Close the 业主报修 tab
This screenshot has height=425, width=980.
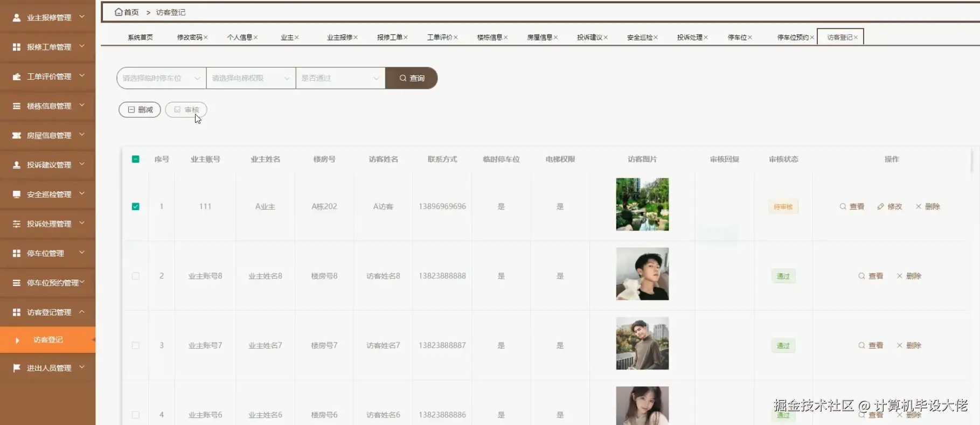356,37
